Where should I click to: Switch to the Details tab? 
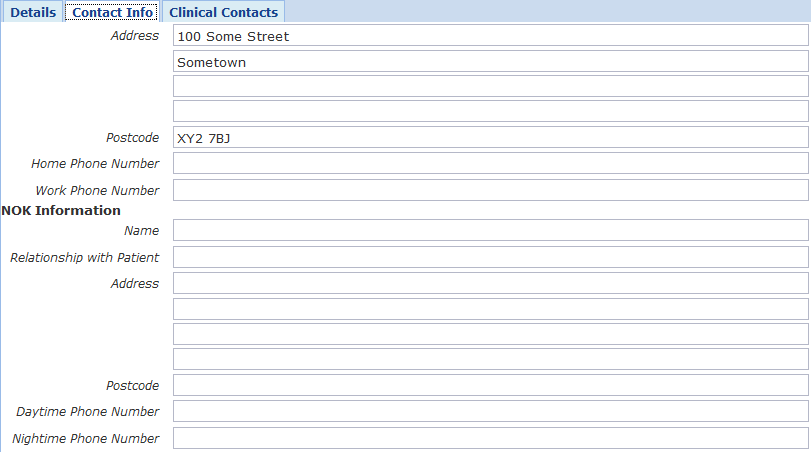33,13
